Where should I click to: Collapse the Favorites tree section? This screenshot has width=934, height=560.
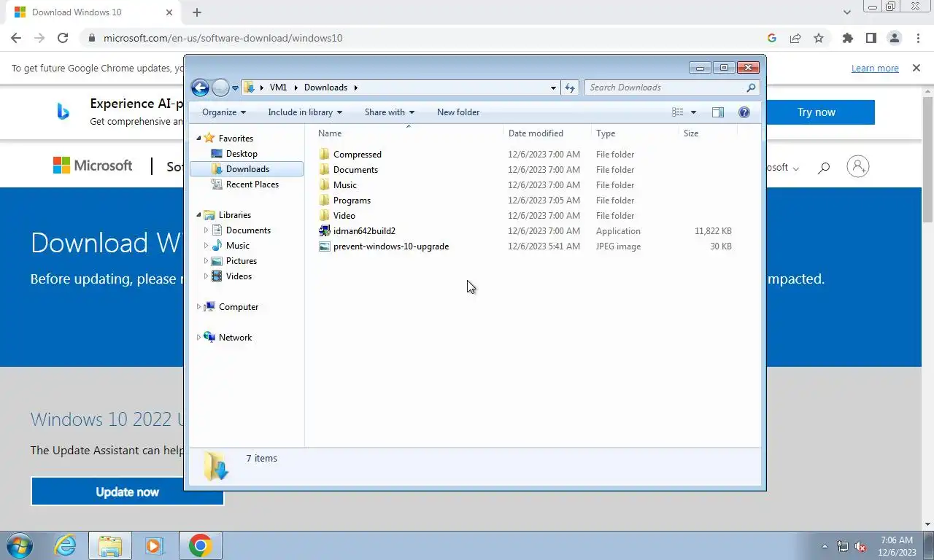198,139
